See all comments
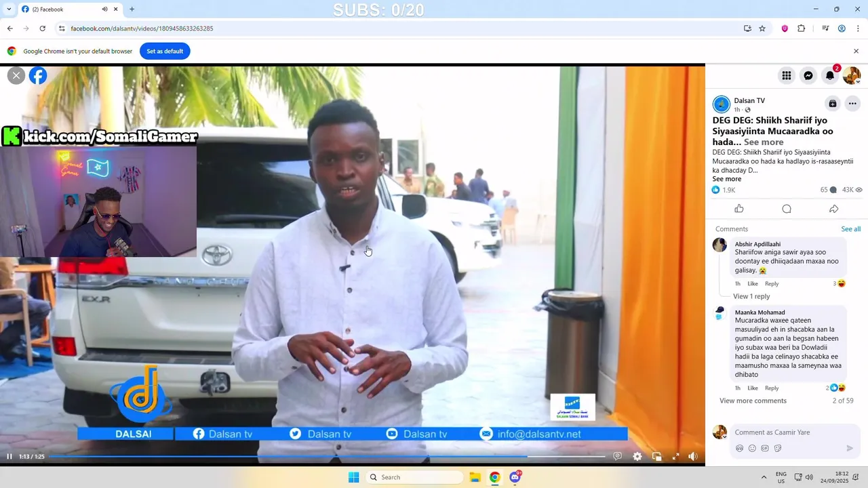This screenshot has width=868, height=488. pyautogui.click(x=851, y=229)
